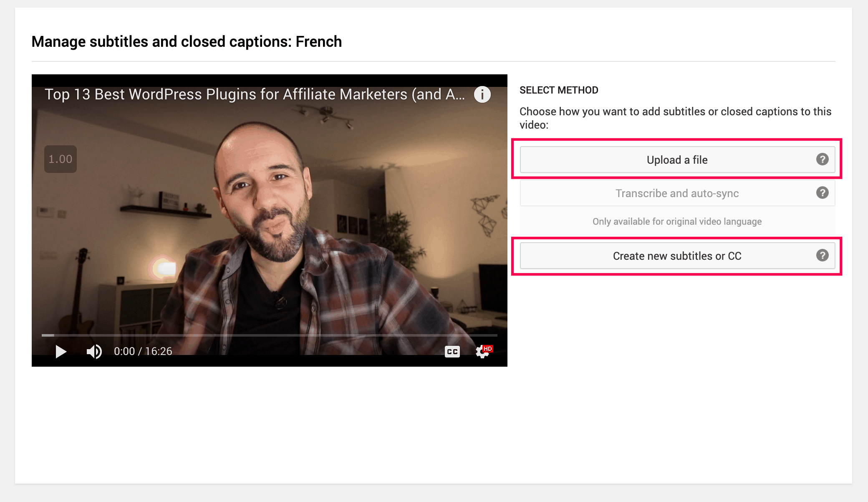Click Create new subtitles or CC

(677, 256)
